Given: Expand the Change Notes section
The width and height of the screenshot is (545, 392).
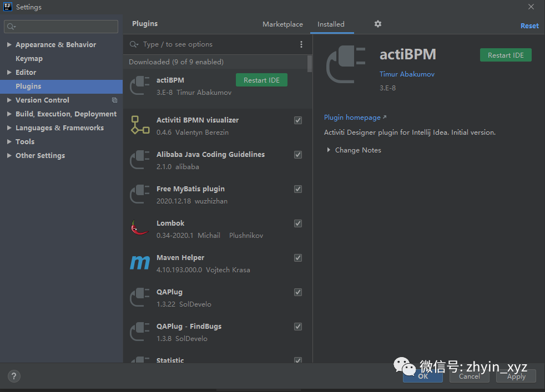Looking at the screenshot, I should (329, 150).
